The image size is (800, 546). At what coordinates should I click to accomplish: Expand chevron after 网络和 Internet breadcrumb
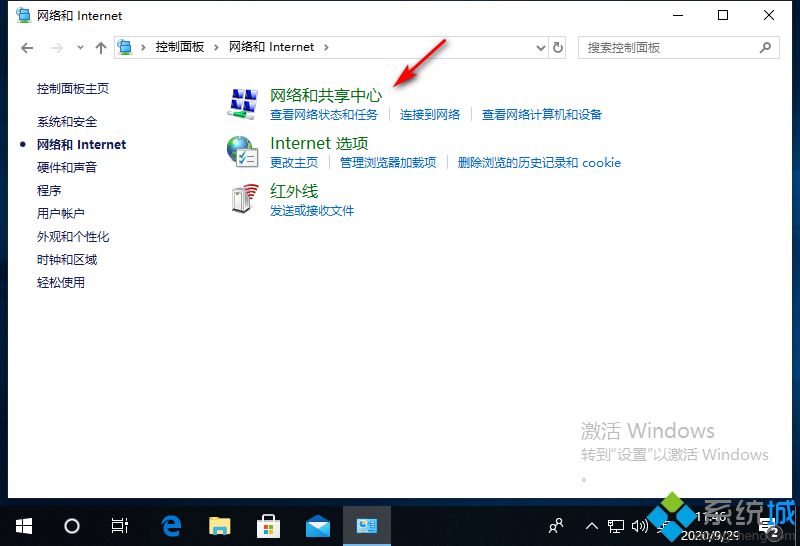(326, 47)
